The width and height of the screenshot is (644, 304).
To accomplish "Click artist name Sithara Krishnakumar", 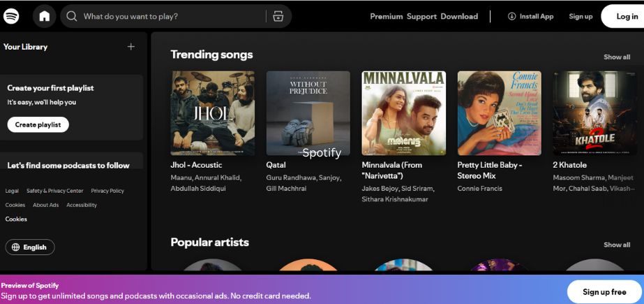I will click(395, 199).
